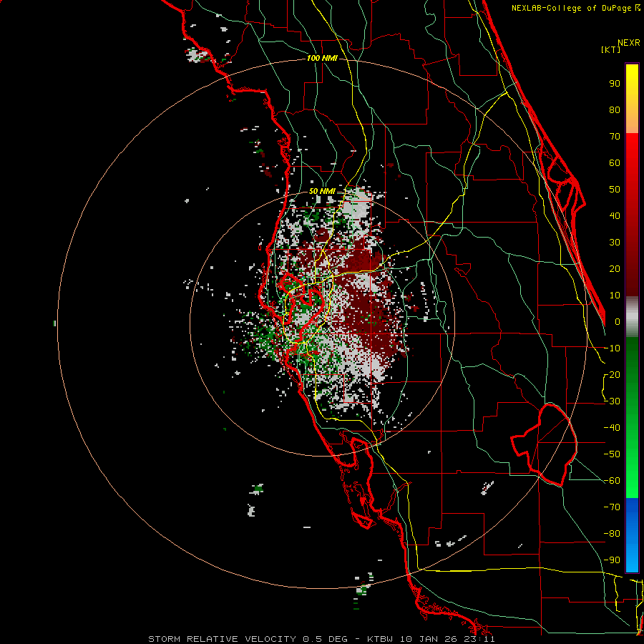Click the "-60" scale label

pyautogui.click(x=612, y=481)
